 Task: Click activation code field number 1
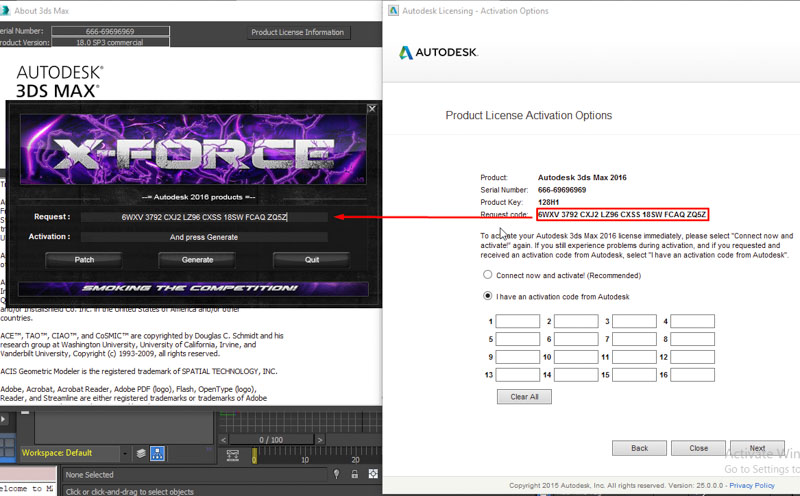click(517, 321)
